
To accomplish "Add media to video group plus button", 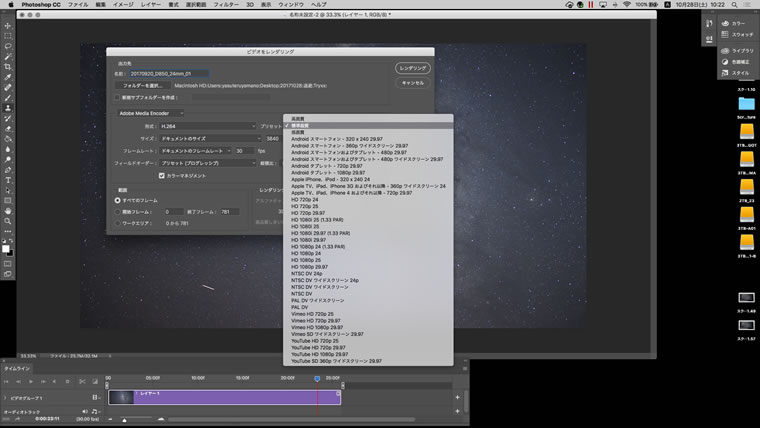I will [x=458, y=397].
